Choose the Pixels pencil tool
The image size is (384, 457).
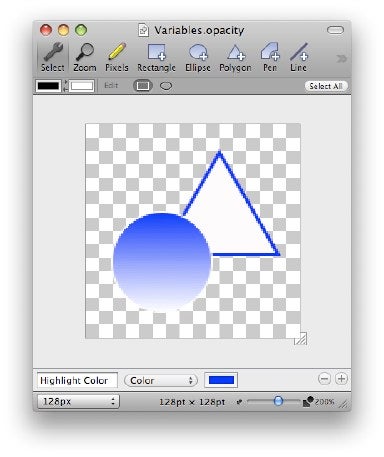(x=117, y=57)
